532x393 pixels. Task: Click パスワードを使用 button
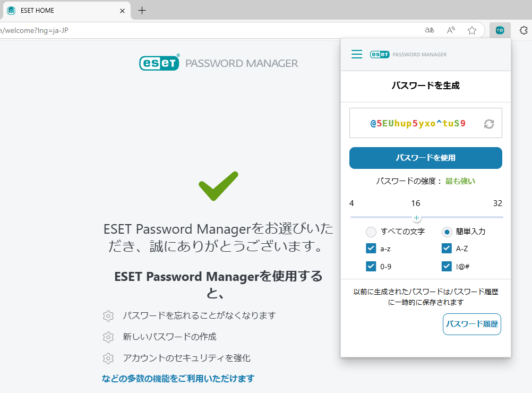tap(426, 158)
